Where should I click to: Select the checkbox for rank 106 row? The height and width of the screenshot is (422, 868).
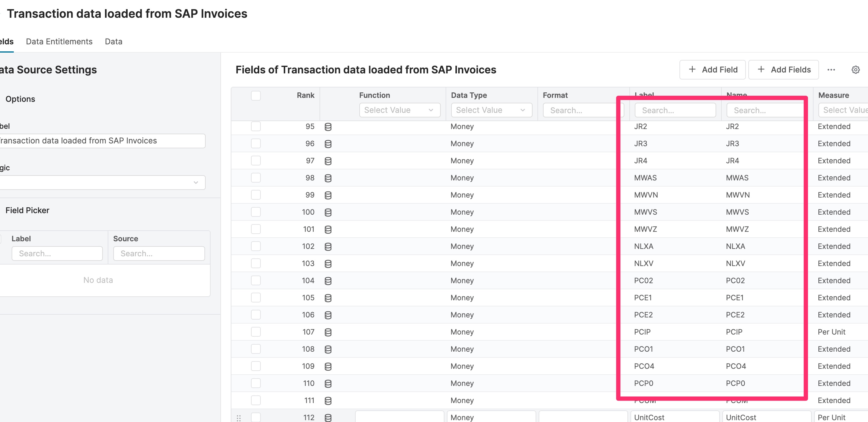click(x=256, y=315)
